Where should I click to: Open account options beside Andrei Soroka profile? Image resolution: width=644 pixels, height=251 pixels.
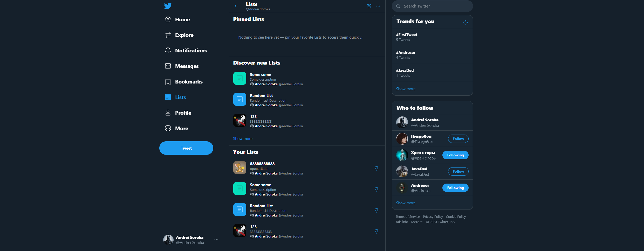point(216,240)
